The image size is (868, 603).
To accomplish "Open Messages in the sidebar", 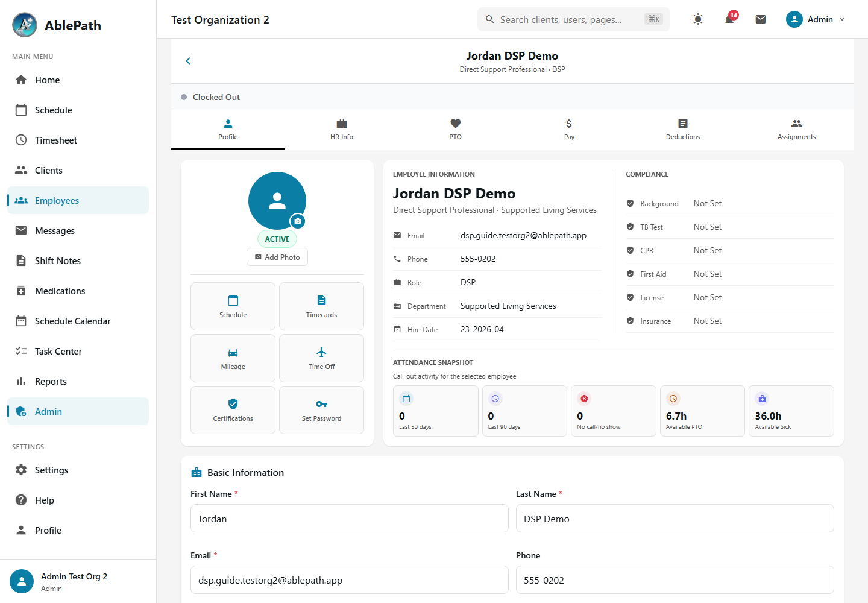I will 78,230.
